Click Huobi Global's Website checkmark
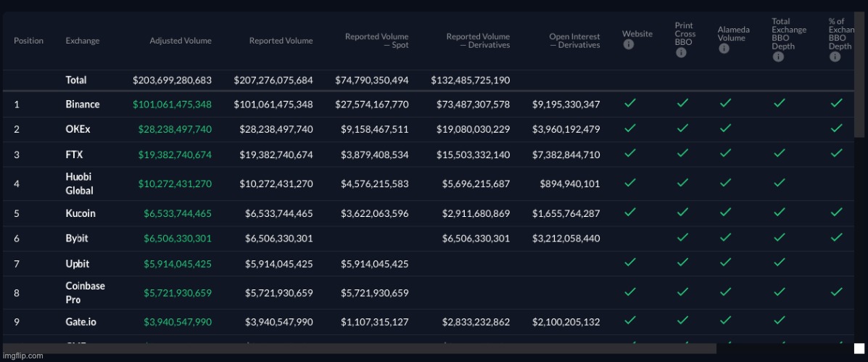The height and width of the screenshot is (362, 868). coord(629,183)
